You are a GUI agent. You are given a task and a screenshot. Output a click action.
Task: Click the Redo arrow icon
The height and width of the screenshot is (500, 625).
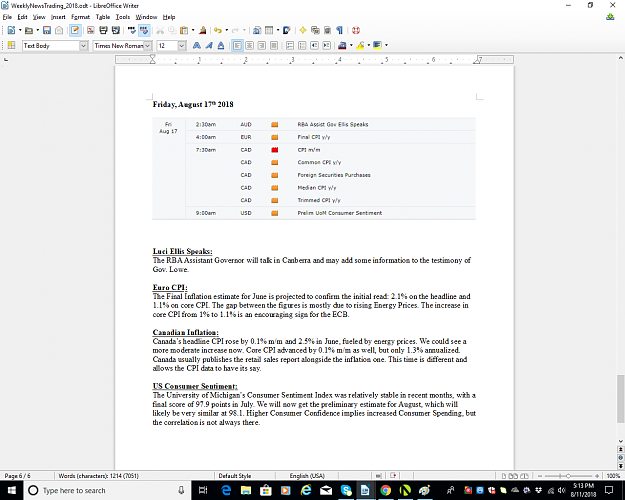point(236,30)
